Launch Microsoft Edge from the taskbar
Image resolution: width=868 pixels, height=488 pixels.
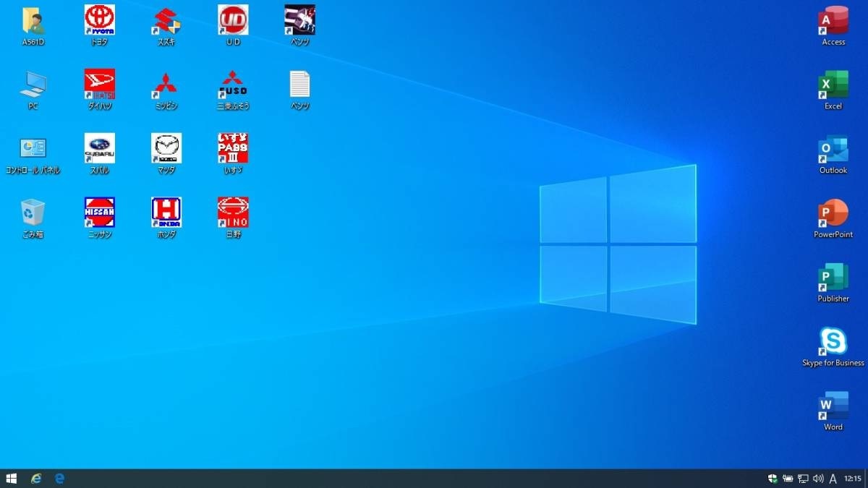60,478
